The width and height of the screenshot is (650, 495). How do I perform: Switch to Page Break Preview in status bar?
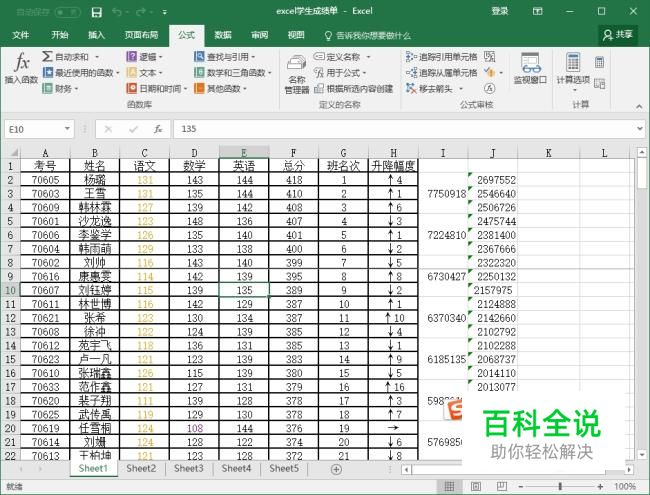[502, 486]
